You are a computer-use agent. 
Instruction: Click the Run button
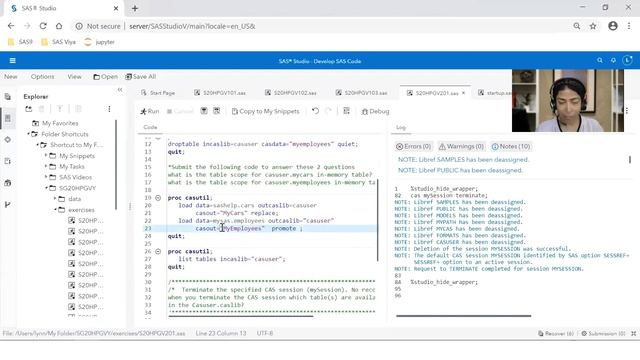pos(150,111)
